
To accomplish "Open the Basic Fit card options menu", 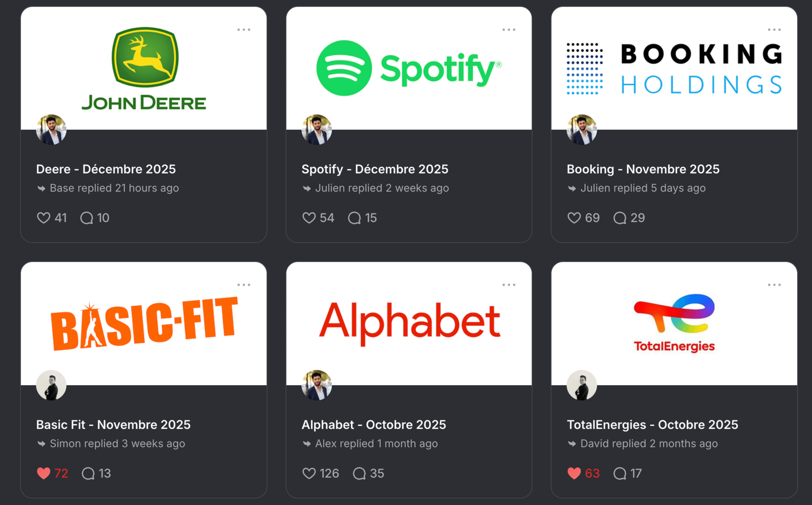I will (x=244, y=285).
